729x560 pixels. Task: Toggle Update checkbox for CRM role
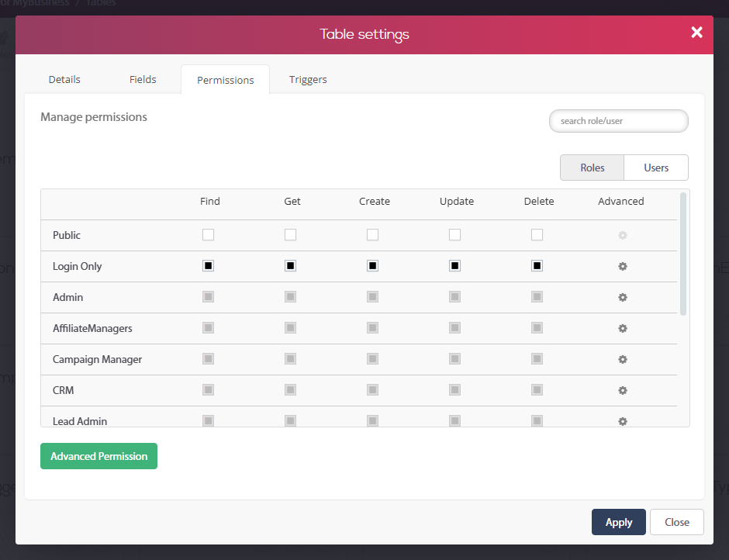click(x=454, y=390)
